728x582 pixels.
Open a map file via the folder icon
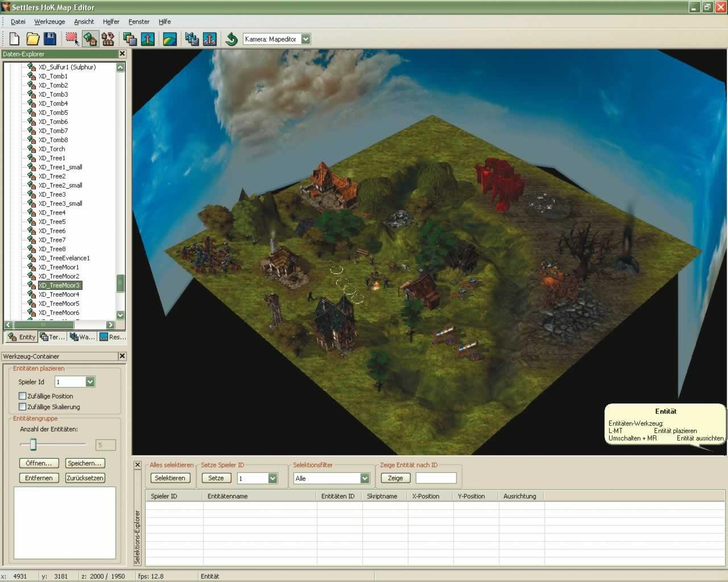coord(33,39)
